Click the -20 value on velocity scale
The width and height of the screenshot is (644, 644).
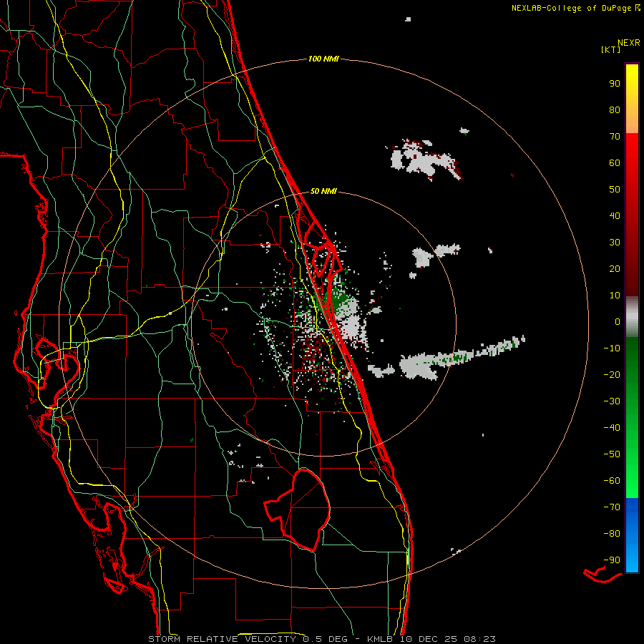click(612, 374)
